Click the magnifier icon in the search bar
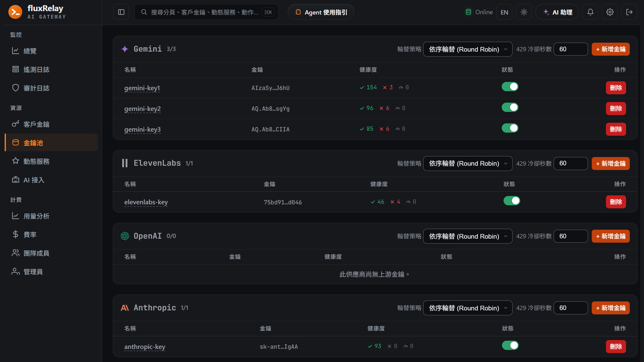The height and width of the screenshot is (362, 644). [144, 12]
